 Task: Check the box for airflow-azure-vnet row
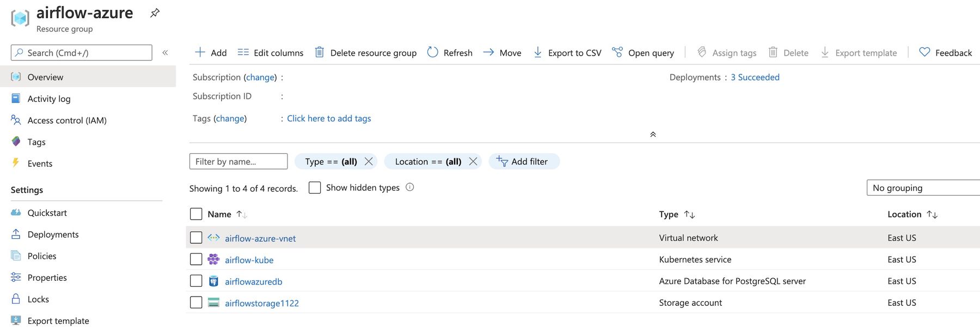coord(196,238)
